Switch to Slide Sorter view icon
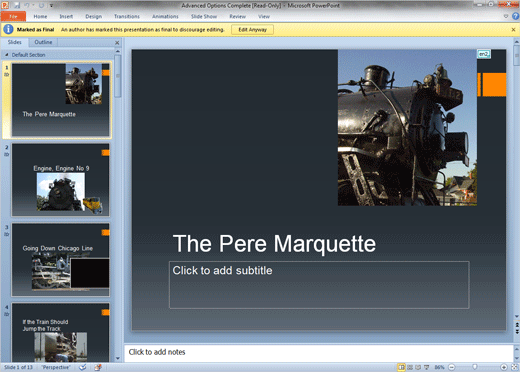The height and width of the screenshot is (372, 520). [410, 367]
